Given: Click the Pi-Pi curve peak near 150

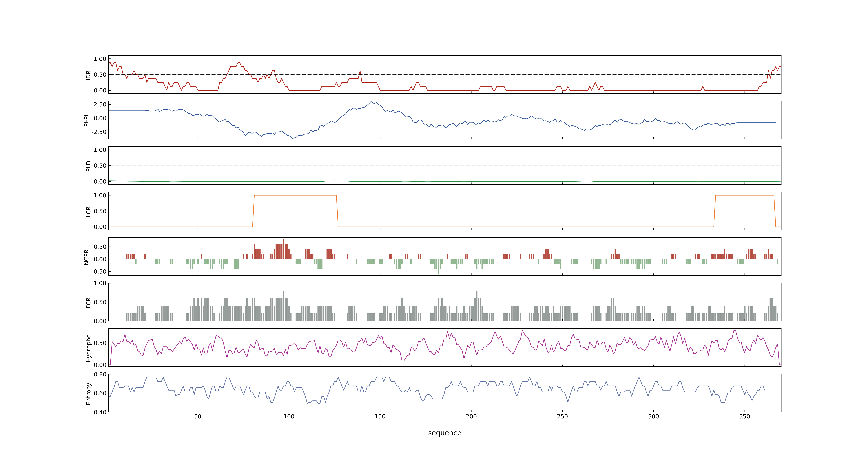Looking at the screenshot, I should tap(371, 102).
